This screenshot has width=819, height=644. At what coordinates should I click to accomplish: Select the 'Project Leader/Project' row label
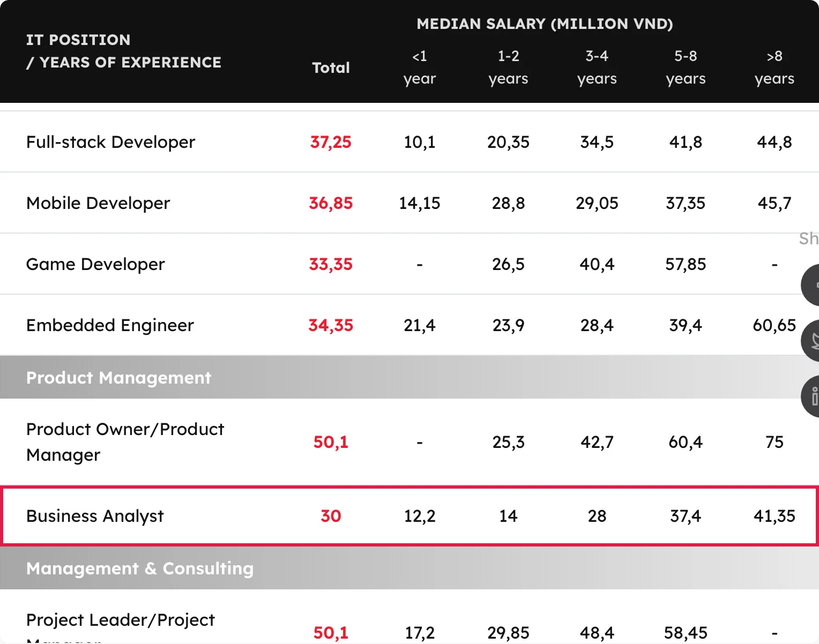[120, 620]
